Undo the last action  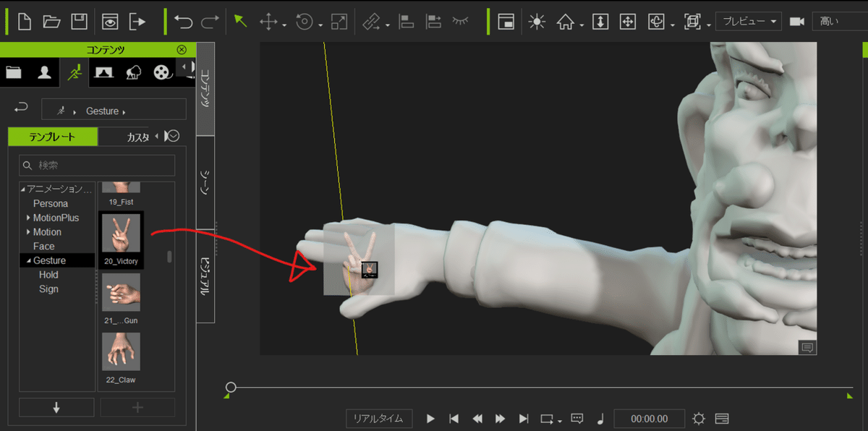(183, 22)
